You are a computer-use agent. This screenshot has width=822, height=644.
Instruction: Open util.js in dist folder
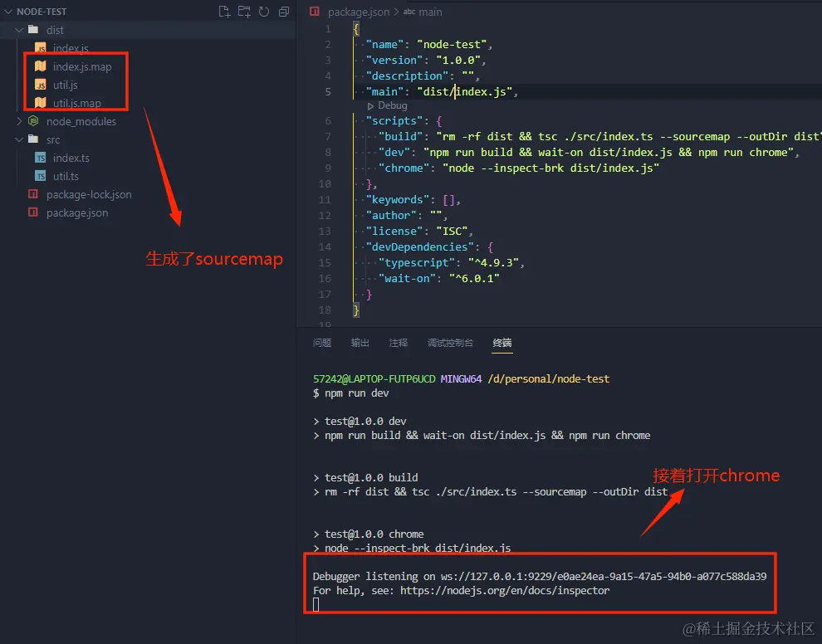(x=65, y=85)
